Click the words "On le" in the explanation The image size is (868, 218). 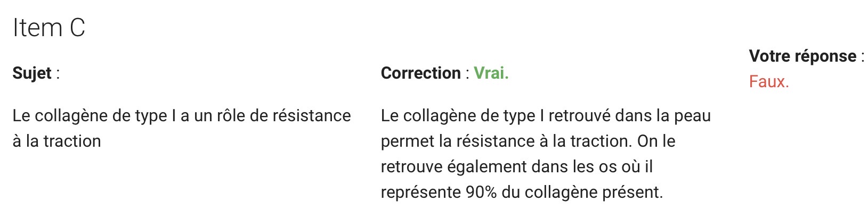[656, 141]
